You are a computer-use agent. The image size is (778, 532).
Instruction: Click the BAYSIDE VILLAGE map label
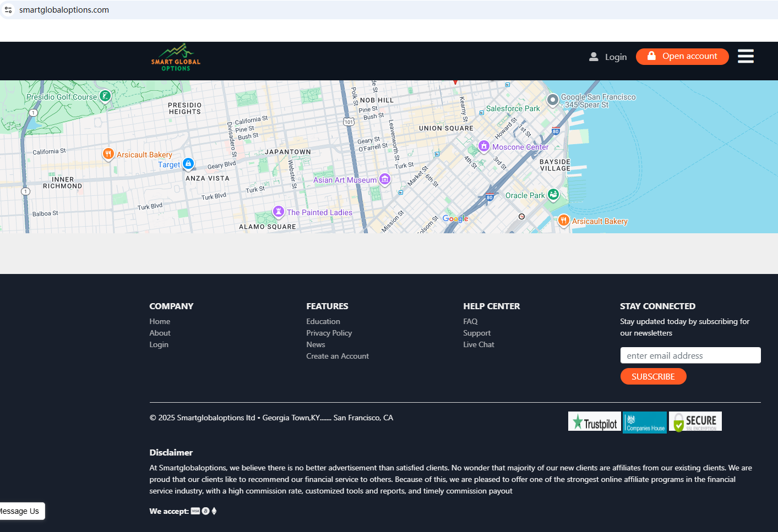pyautogui.click(x=555, y=165)
